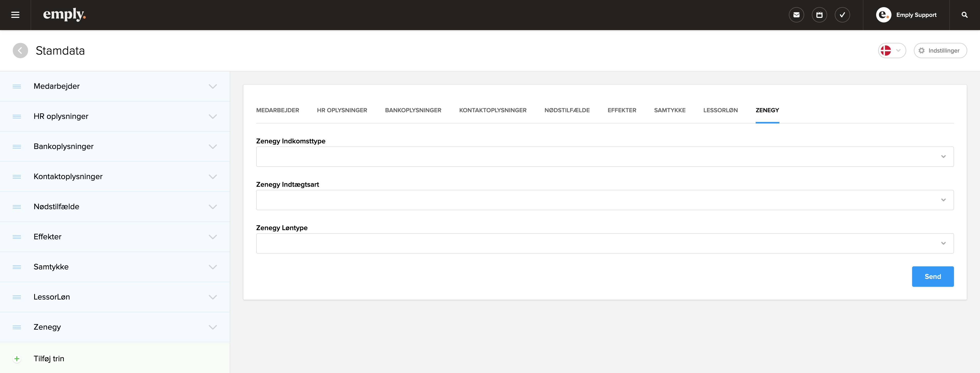This screenshot has height=373, width=980.
Task: Open the hamburger main menu
Action: [15, 15]
